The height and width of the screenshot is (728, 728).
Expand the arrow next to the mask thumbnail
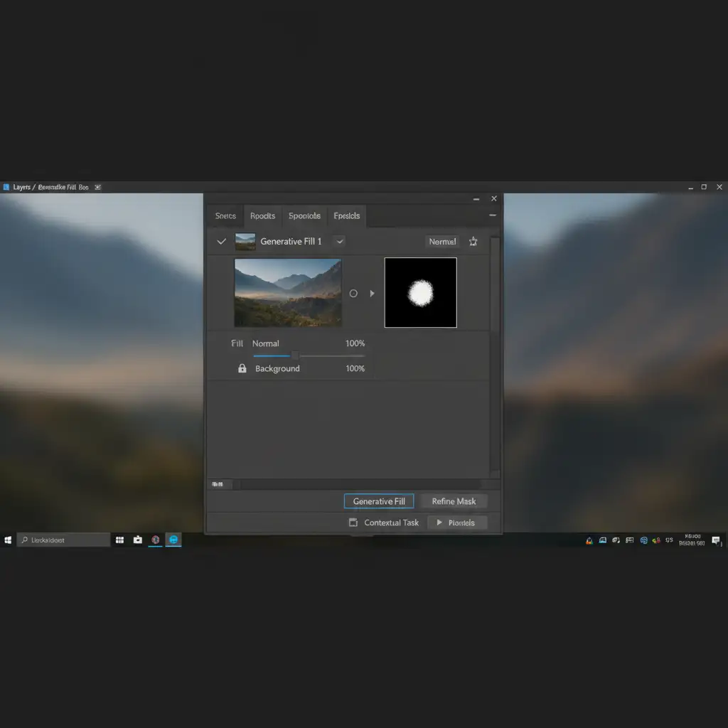click(372, 293)
